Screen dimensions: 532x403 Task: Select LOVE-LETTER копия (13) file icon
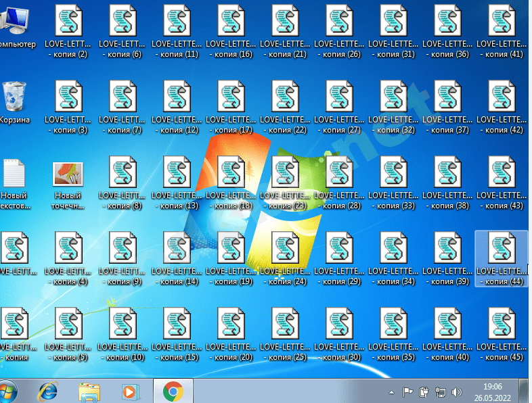(x=177, y=172)
